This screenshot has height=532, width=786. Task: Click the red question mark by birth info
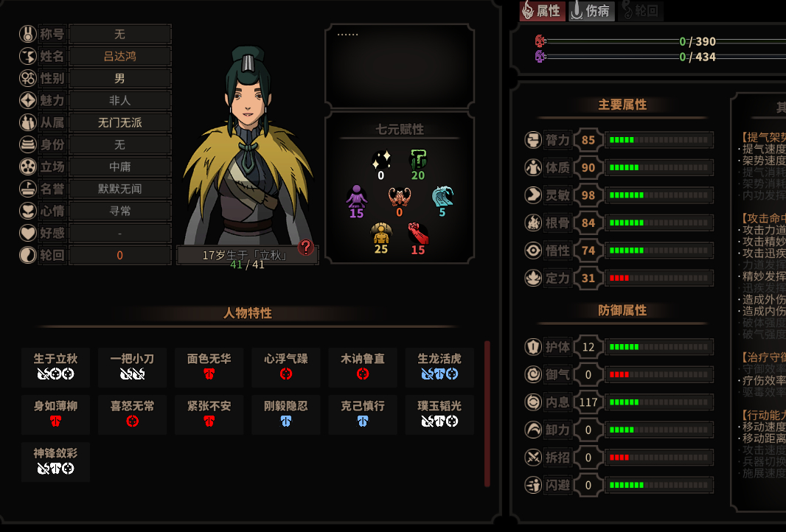(305, 247)
